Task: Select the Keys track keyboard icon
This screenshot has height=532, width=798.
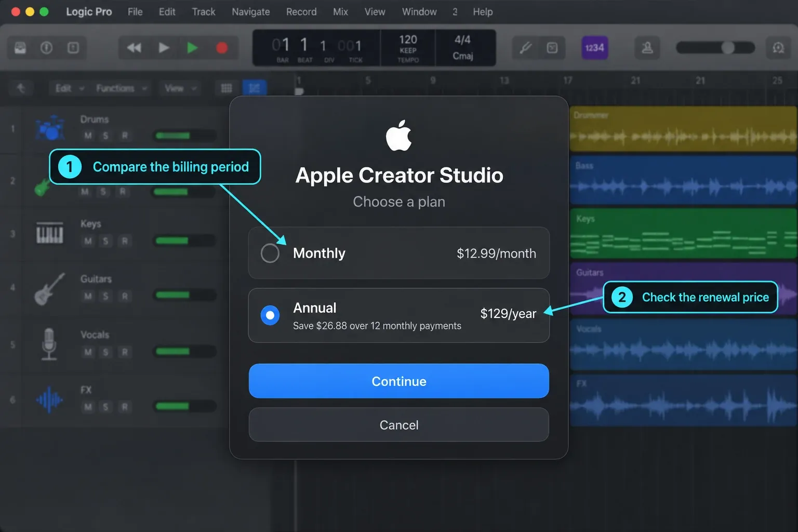Action: point(50,233)
